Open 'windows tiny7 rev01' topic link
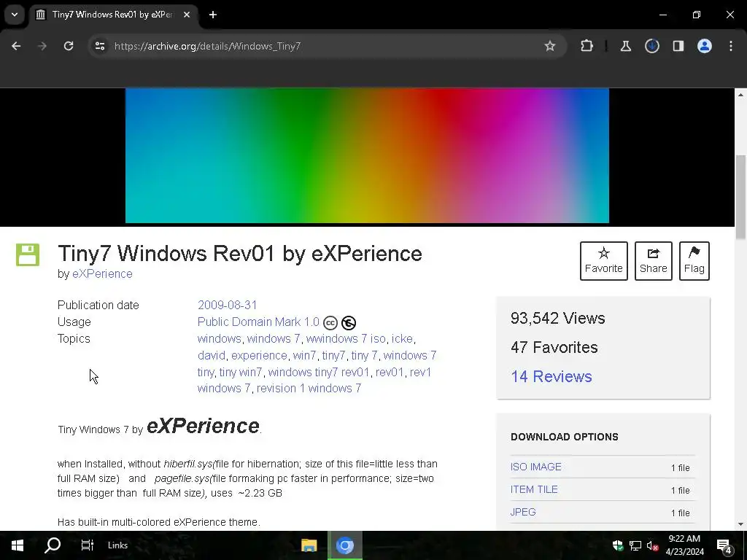The height and width of the screenshot is (560, 747). [319, 372]
